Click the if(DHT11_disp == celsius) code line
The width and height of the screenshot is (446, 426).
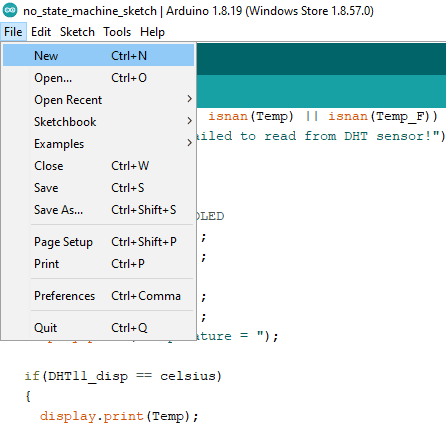123,376
